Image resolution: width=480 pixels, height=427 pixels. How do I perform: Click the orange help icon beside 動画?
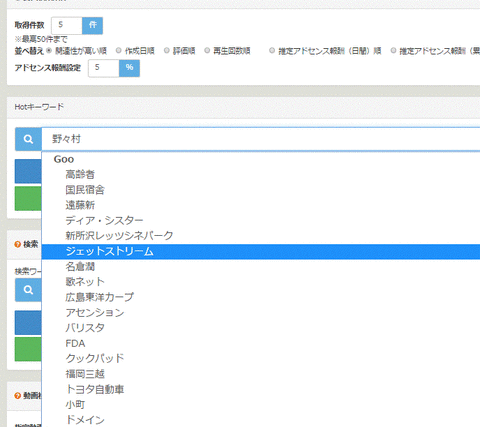tap(18, 396)
